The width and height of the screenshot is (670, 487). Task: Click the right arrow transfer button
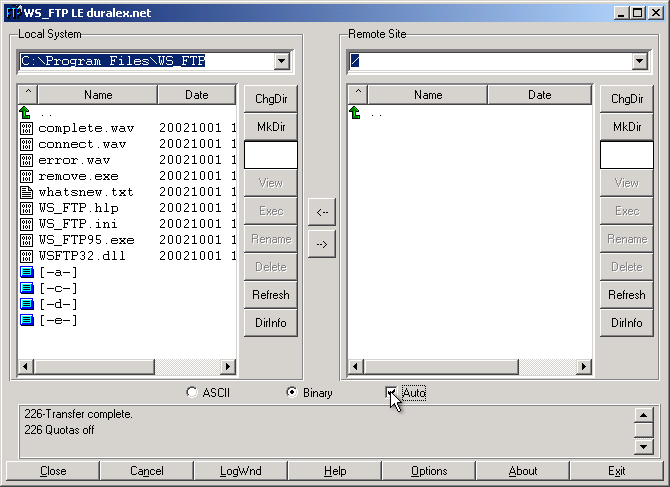coord(321,244)
